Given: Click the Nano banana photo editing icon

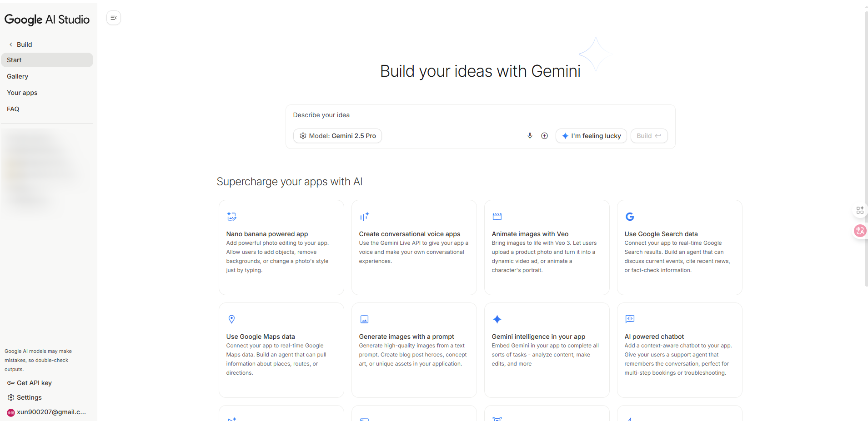Looking at the screenshot, I should tap(232, 217).
